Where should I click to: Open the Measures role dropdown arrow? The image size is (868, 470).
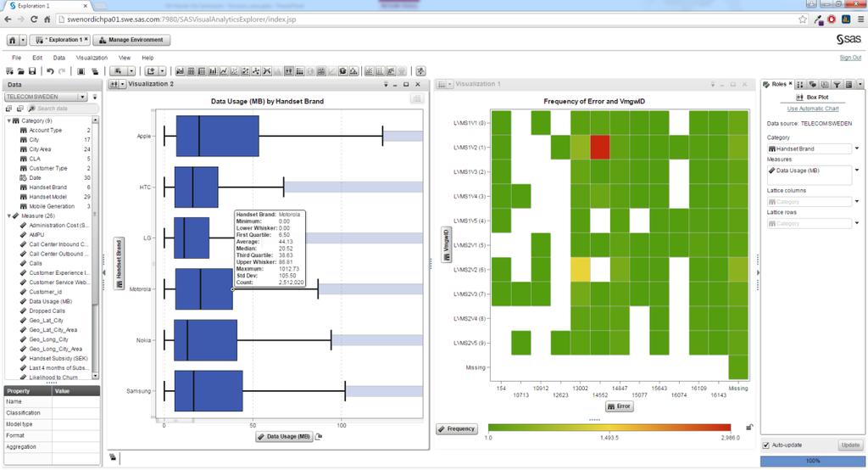click(857, 171)
